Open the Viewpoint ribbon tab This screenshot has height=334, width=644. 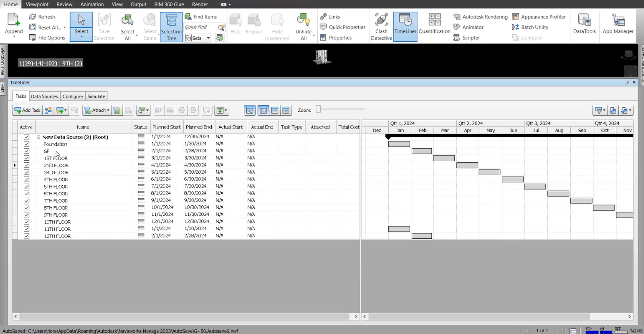tap(37, 4)
